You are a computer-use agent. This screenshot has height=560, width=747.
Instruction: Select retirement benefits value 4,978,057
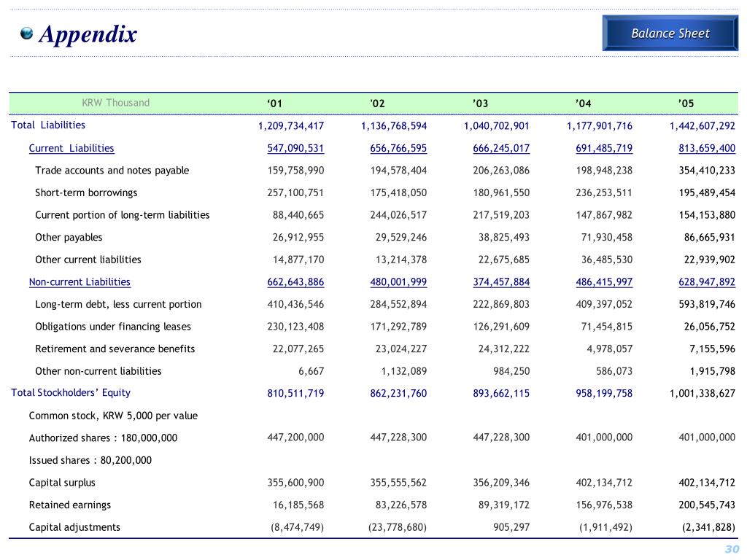tap(609, 349)
